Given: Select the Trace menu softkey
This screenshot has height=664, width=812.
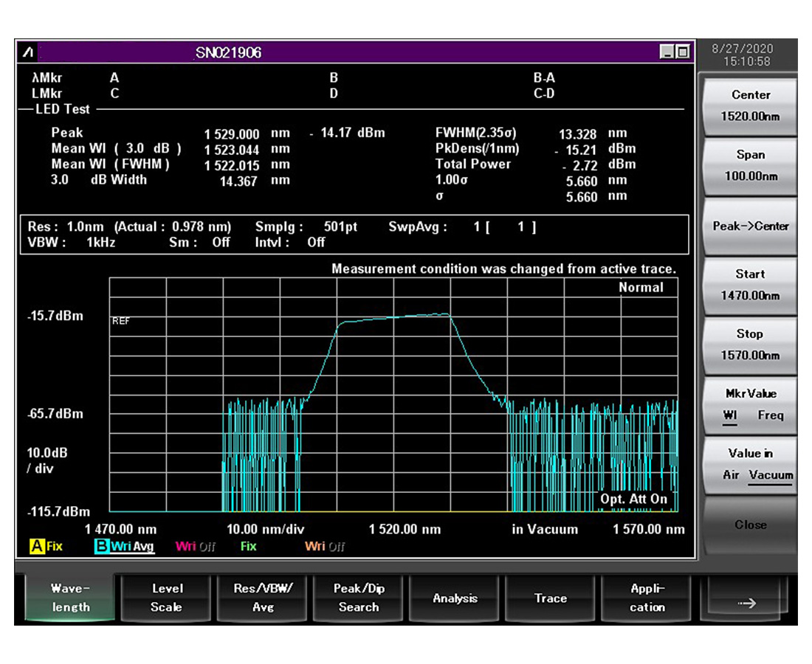Looking at the screenshot, I should (x=551, y=598).
